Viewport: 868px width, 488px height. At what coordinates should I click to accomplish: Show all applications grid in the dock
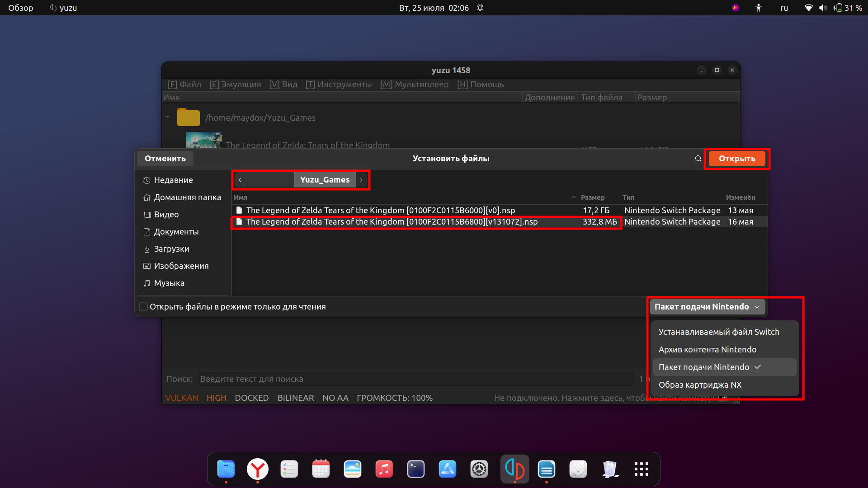point(642,469)
